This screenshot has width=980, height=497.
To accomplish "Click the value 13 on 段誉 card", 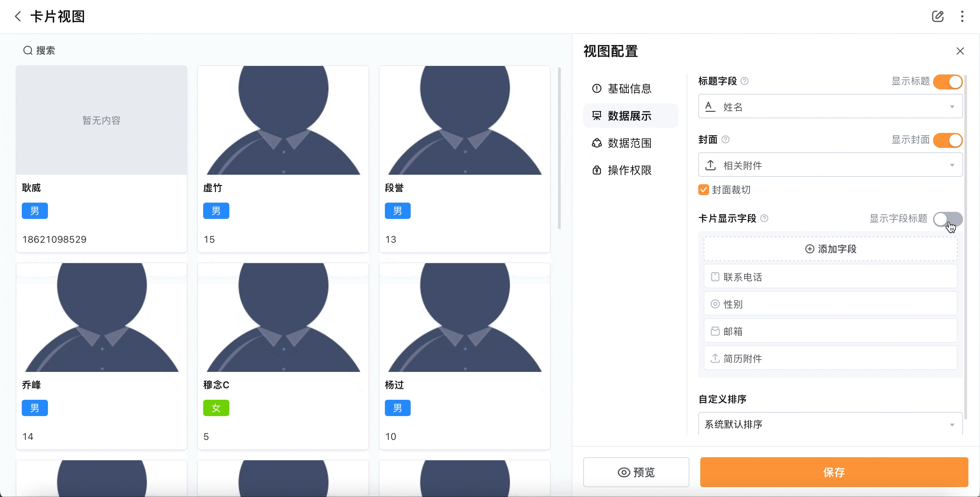I will [391, 239].
